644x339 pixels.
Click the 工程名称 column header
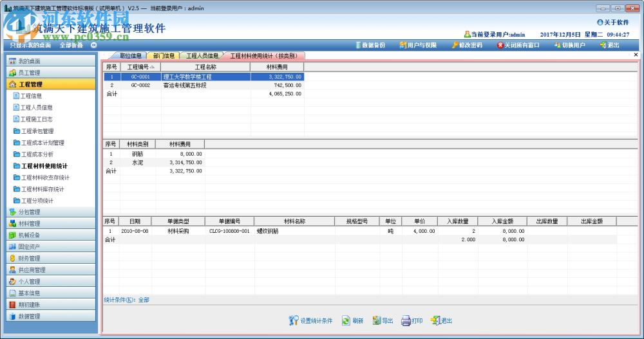(205, 67)
